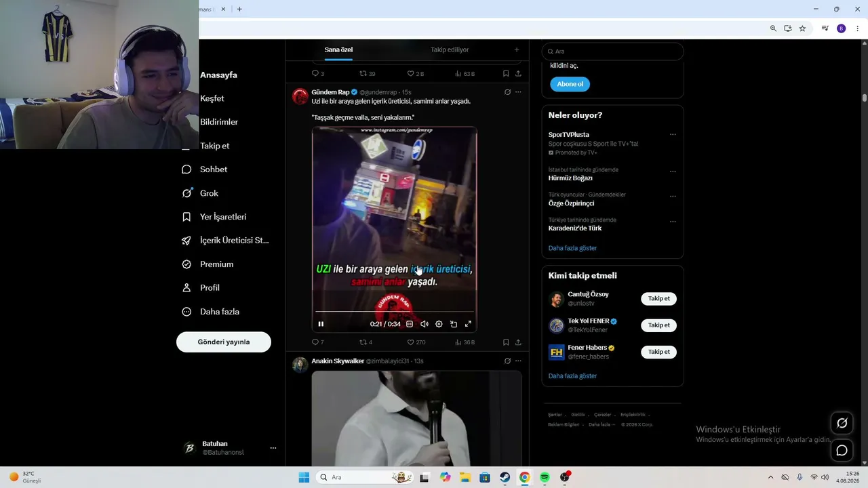Open options for SporTVPlusta promoted trend
Viewport: 868px width, 488px height.
pyautogui.click(x=673, y=134)
